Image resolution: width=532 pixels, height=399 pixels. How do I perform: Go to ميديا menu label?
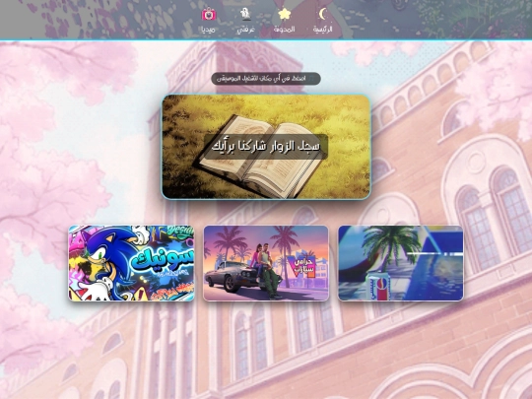click(208, 30)
